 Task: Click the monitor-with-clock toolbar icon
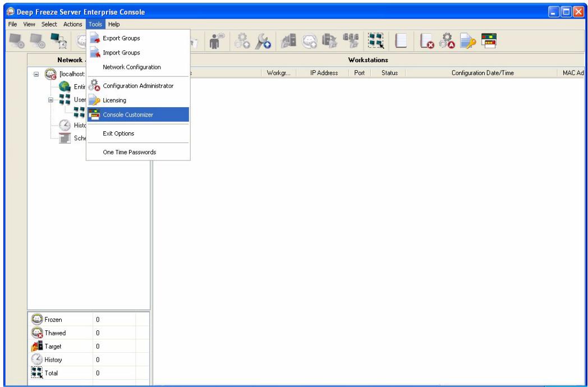tap(58, 41)
